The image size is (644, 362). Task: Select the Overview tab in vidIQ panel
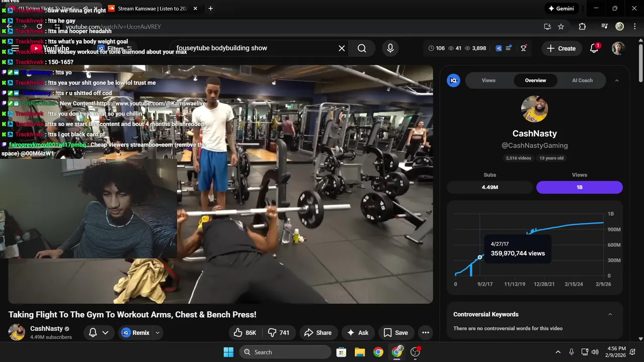coord(535,80)
